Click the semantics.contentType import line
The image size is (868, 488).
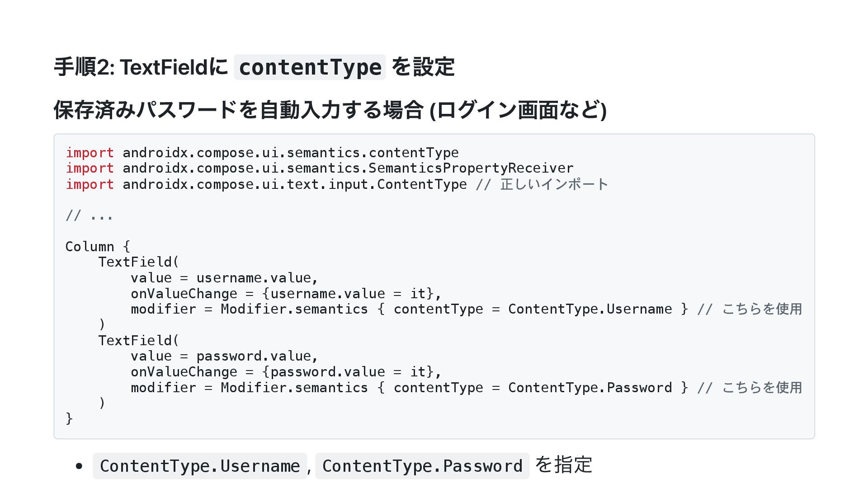pos(262,153)
